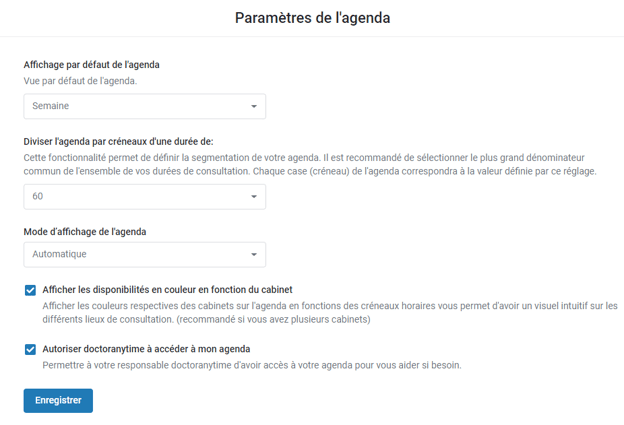Select the 'Semaine' value text in the dropdown
The width and height of the screenshot is (624, 425).
click(x=51, y=106)
